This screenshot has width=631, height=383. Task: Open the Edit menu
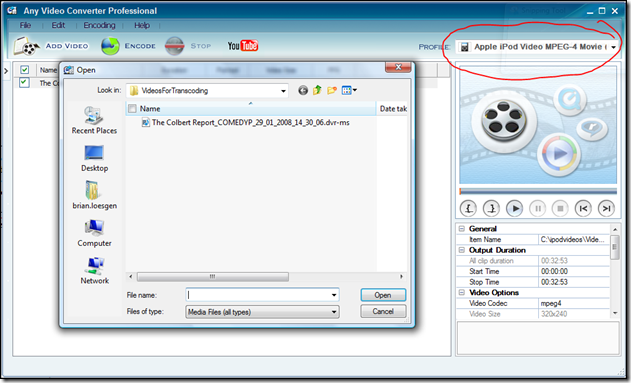point(58,25)
